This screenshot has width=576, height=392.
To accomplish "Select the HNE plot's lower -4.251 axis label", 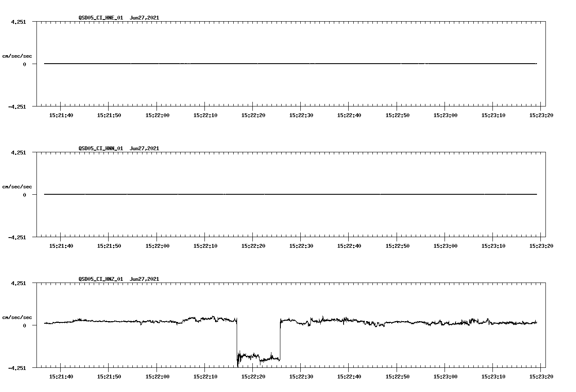I will 17,106.
